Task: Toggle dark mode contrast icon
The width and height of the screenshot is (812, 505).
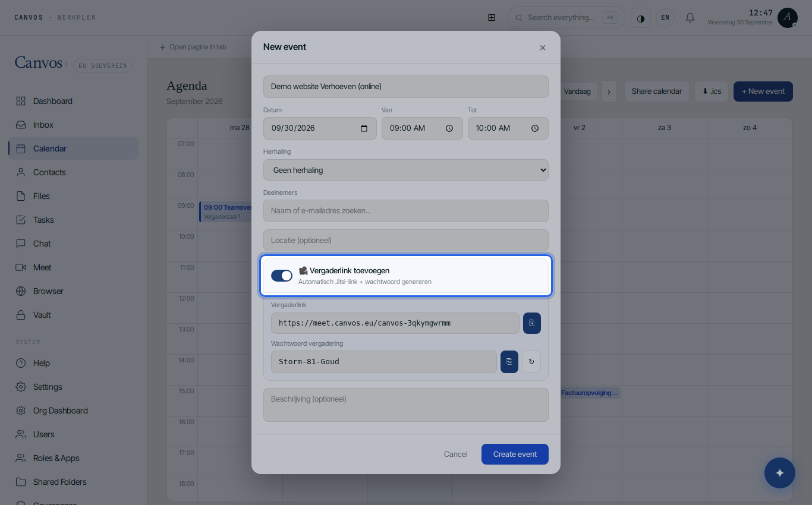Action: (x=641, y=18)
